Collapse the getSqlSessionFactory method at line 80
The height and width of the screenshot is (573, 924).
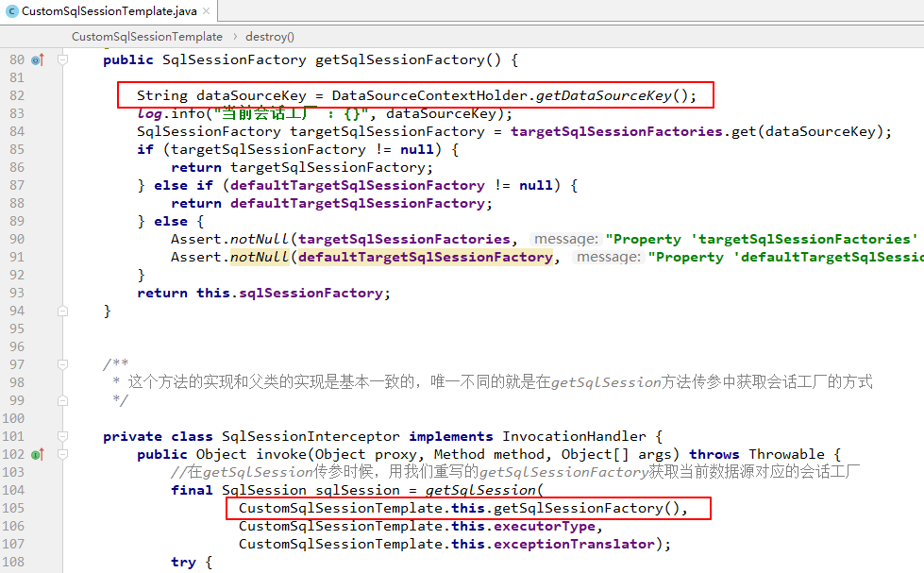point(63,59)
